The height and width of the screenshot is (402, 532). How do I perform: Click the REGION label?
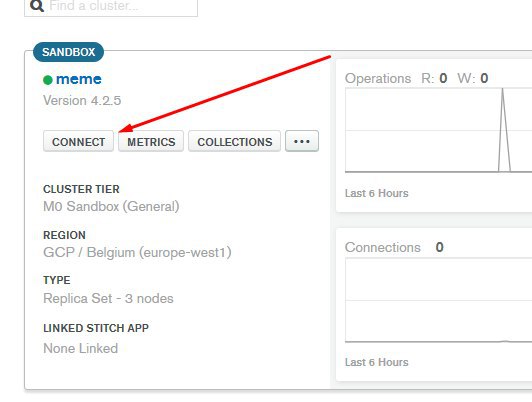[x=64, y=235]
